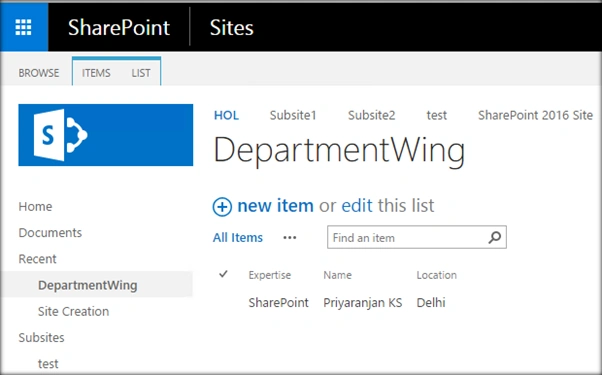Open Sites in the top bar

click(x=232, y=28)
